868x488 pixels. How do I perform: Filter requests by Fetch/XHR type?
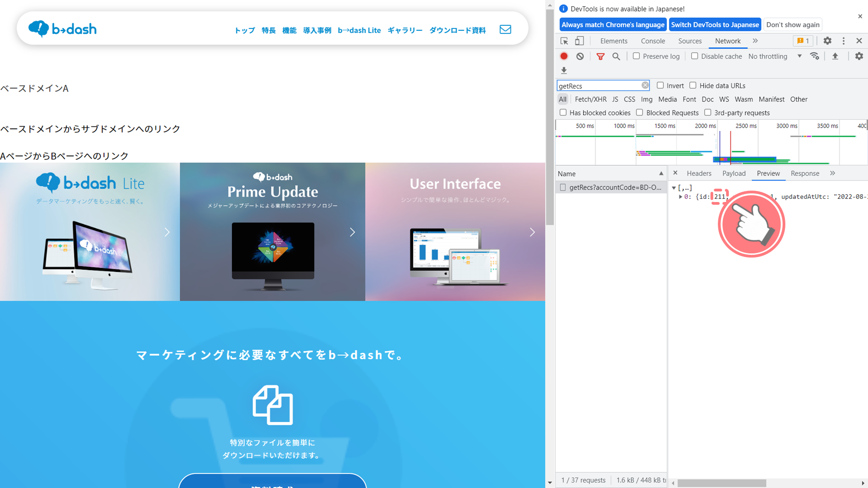pyautogui.click(x=591, y=99)
